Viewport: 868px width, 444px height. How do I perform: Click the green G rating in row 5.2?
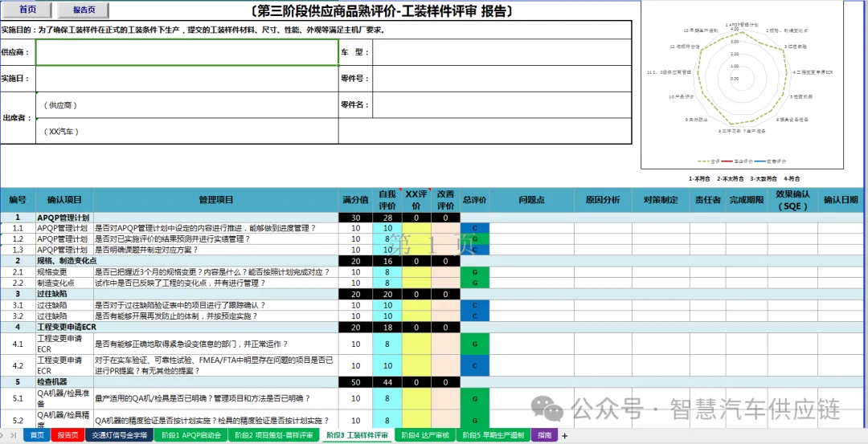point(475,420)
